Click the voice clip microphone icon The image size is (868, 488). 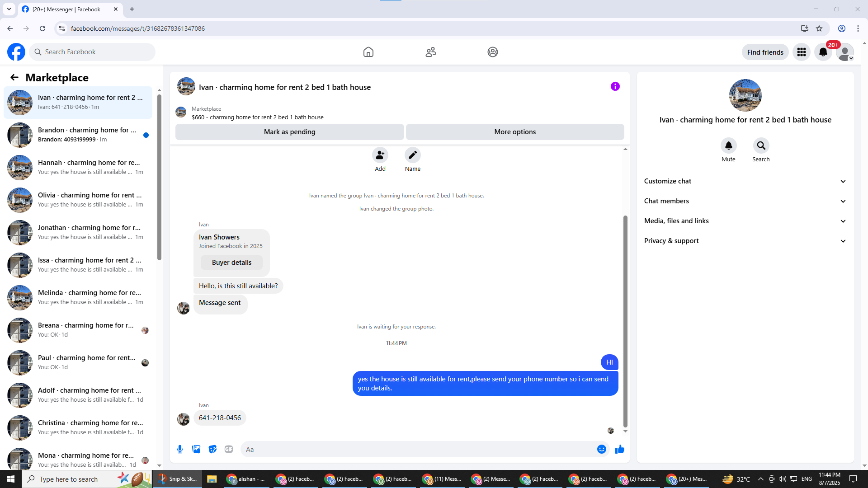[180, 449]
